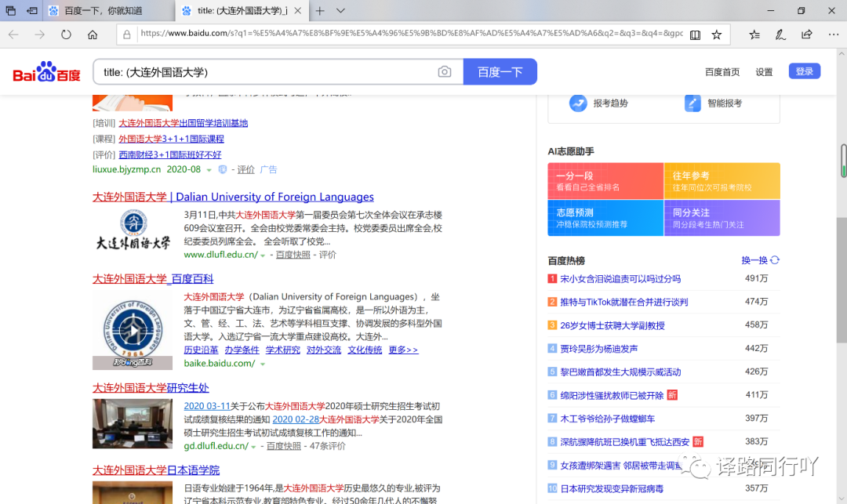Viewport: 847px width, 504px height.
Task: Click the lock icon in address bar
Action: (127, 34)
